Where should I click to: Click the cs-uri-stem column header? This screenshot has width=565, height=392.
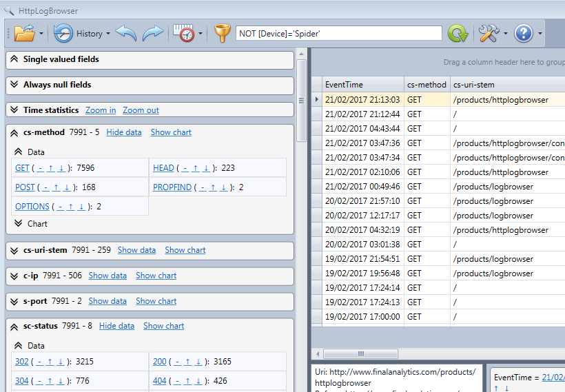click(507, 85)
